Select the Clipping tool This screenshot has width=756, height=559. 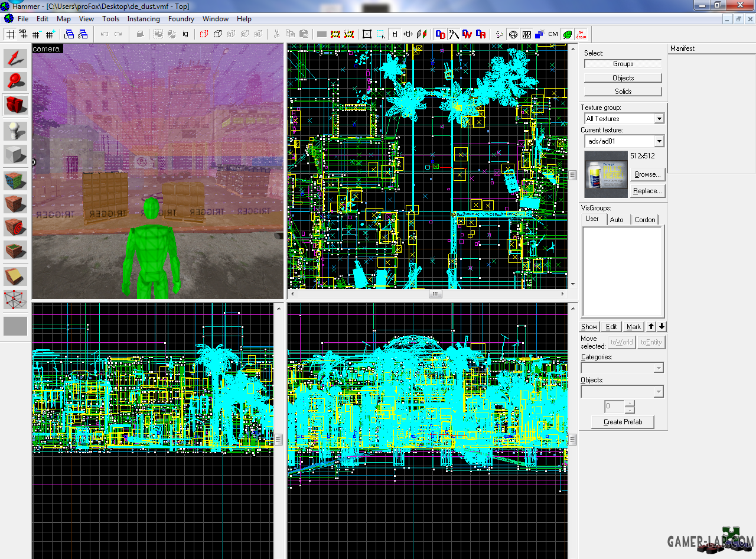[x=15, y=276]
